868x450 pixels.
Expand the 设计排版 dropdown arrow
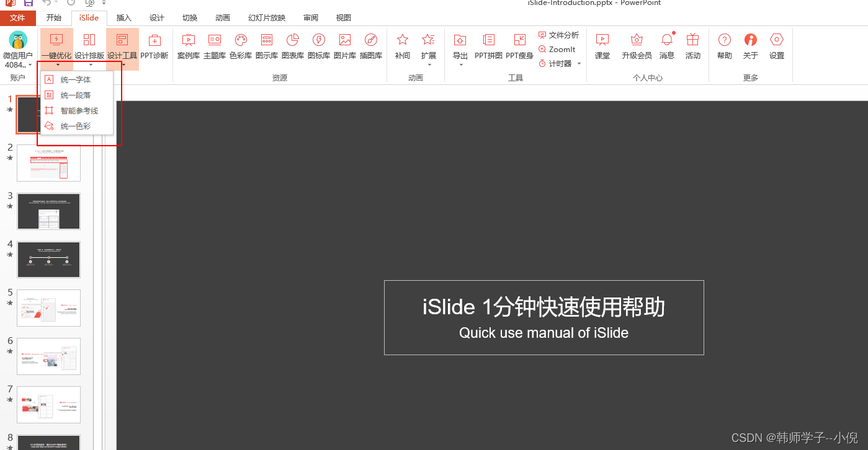tap(90, 65)
